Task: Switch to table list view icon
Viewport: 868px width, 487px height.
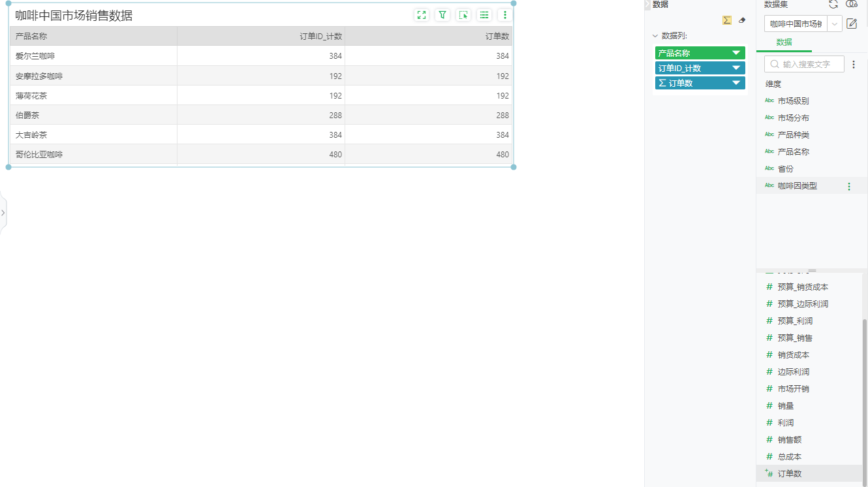Action: 484,14
